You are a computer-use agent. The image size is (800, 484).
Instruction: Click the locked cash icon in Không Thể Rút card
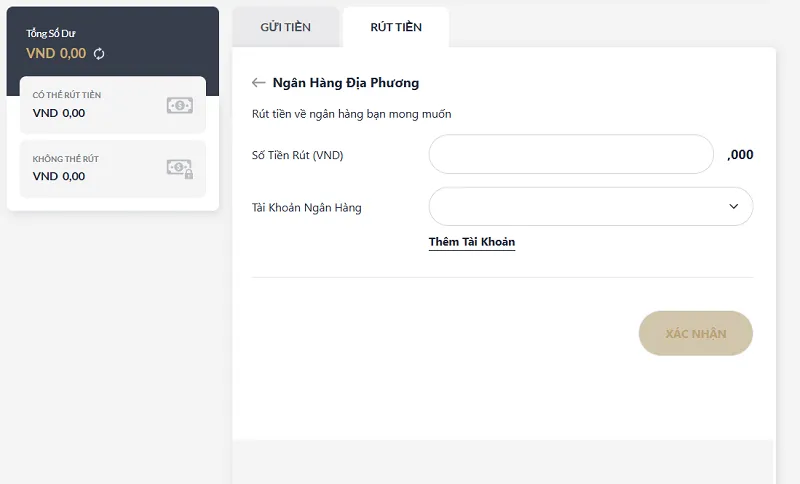180,169
